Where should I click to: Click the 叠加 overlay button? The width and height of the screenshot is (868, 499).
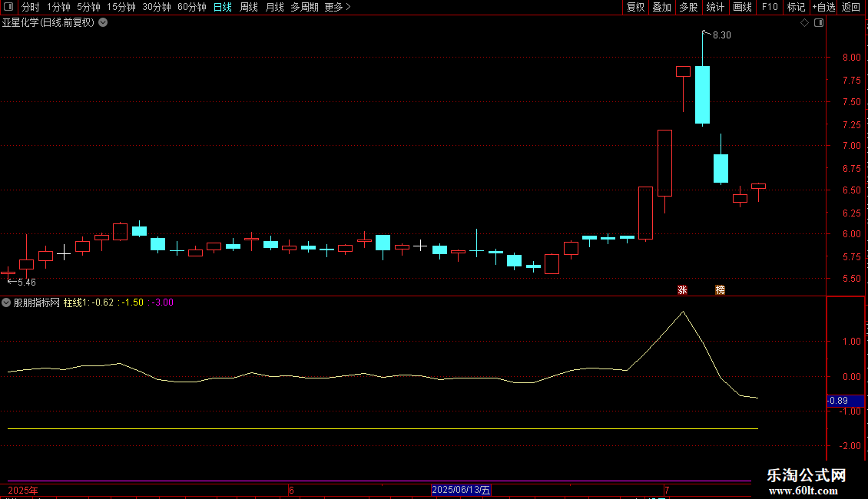[661, 7]
